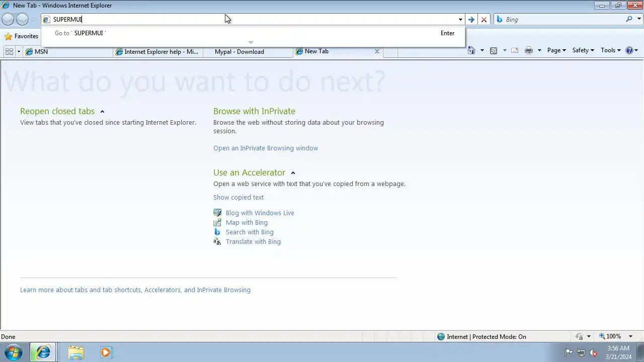Open the Print options dropdown arrow

point(539,50)
